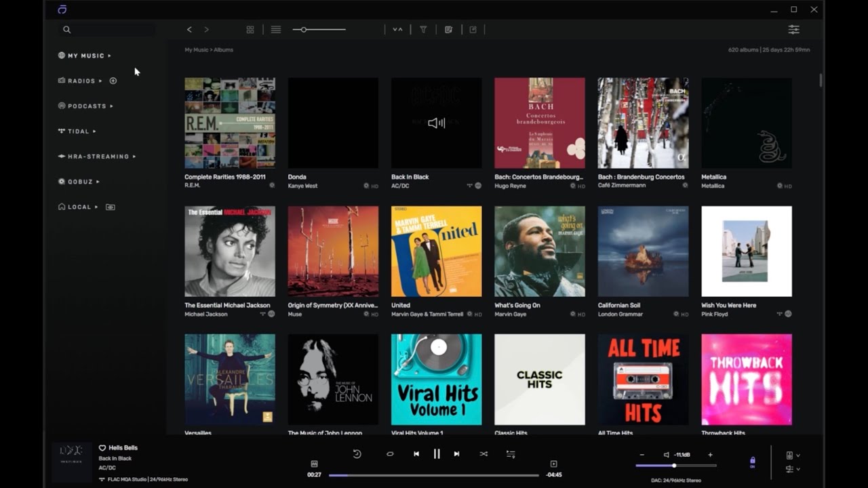Open the Origin of Symmetry album cover
Image resolution: width=868 pixels, height=488 pixels.
333,251
